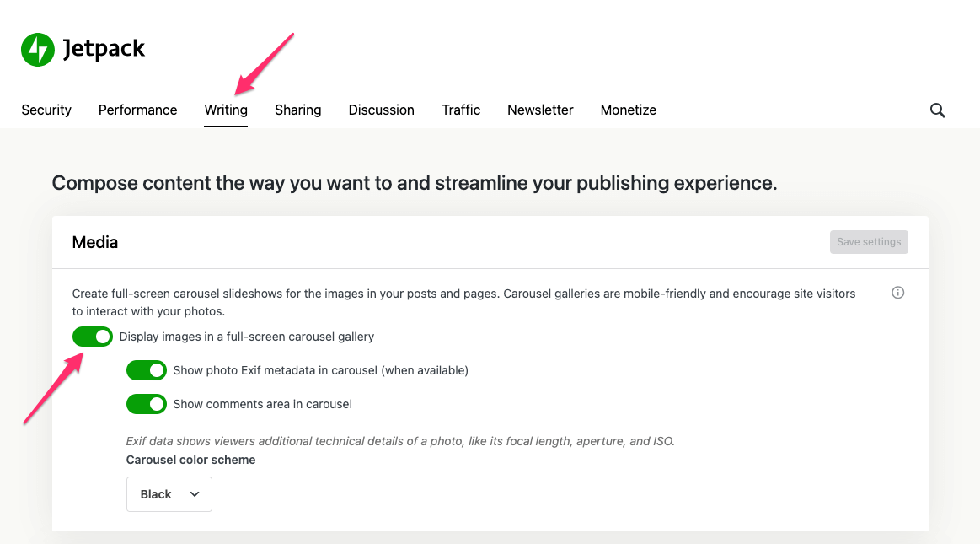
Task: Select the Writing tab
Action: point(226,110)
